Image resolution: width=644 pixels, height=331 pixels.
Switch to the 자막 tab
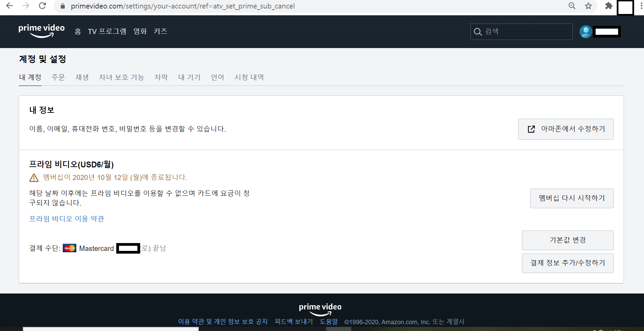[161, 77]
